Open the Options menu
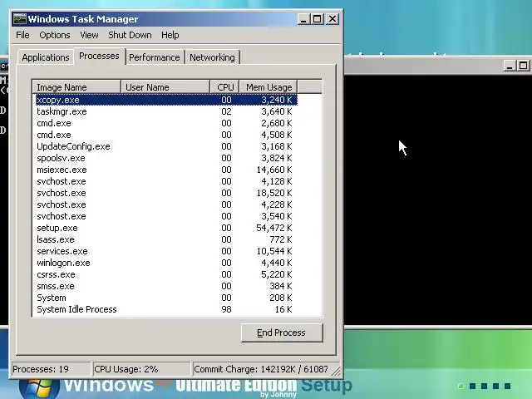Image resolution: width=532 pixels, height=399 pixels. pyautogui.click(x=55, y=35)
